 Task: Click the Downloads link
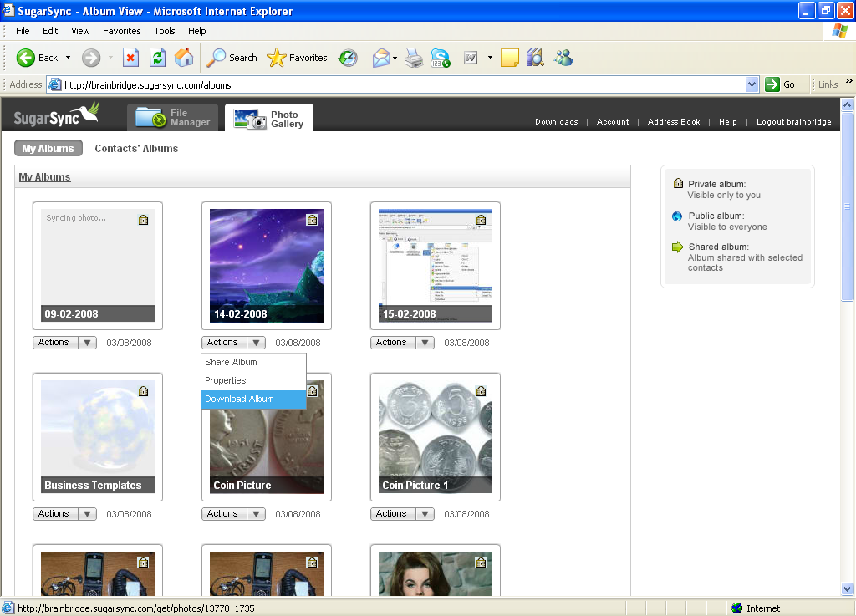pyautogui.click(x=556, y=122)
